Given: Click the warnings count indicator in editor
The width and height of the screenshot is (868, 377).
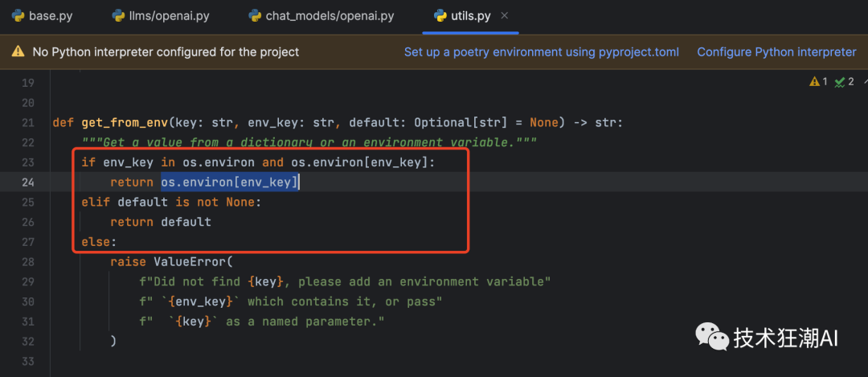Looking at the screenshot, I should [x=818, y=82].
